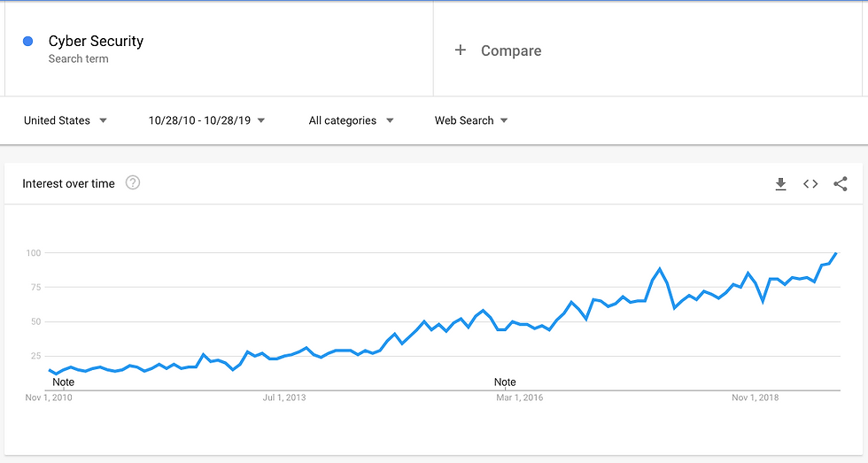Expand the United States region dropdown
Screen dimensions: 868x463
pyautogui.click(x=66, y=120)
